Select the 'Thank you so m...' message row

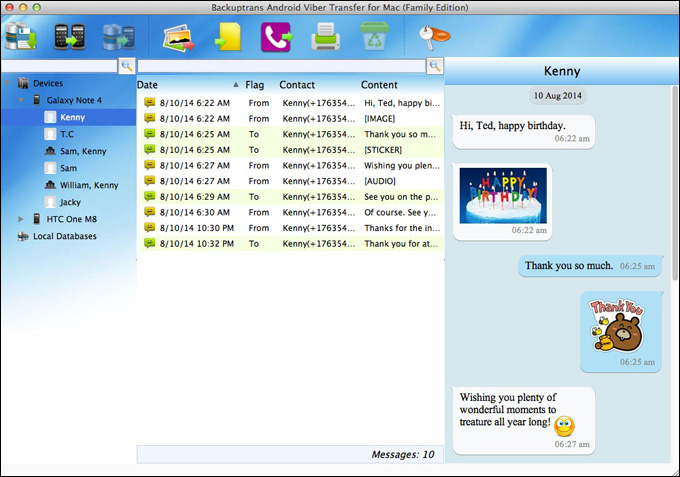click(291, 134)
